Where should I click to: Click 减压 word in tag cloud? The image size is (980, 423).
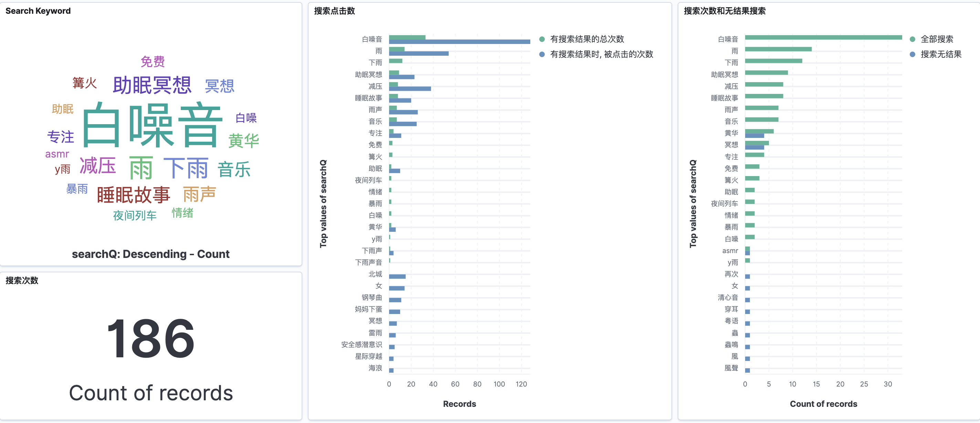tap(97, 166)
